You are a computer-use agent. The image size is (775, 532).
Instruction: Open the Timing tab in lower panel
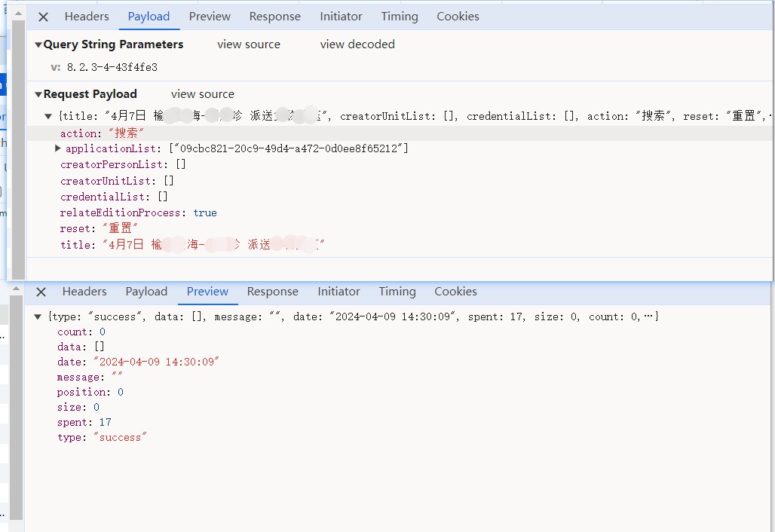coord(397,292)
